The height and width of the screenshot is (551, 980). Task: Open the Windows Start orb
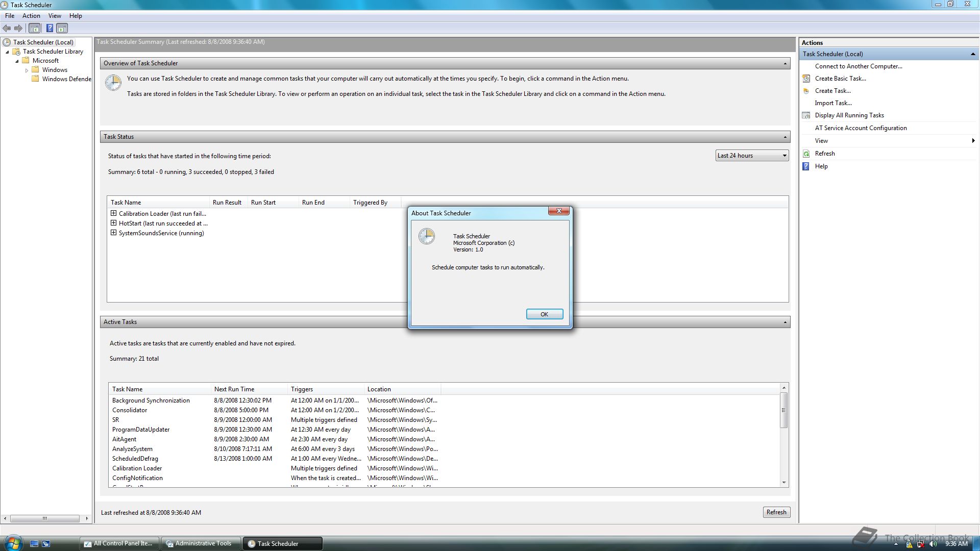(x=13, y=543)
